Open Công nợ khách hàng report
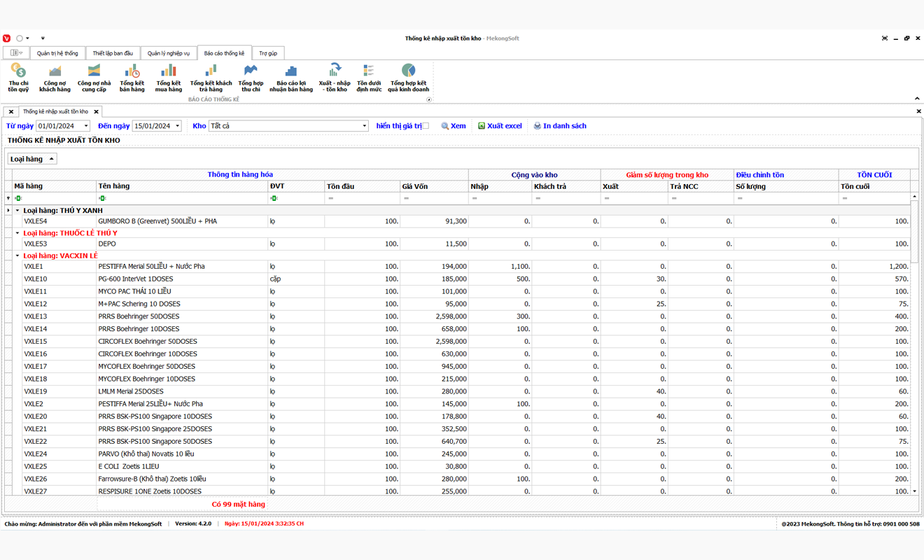This screenshot has width=924, height=560. pos(55,78)
